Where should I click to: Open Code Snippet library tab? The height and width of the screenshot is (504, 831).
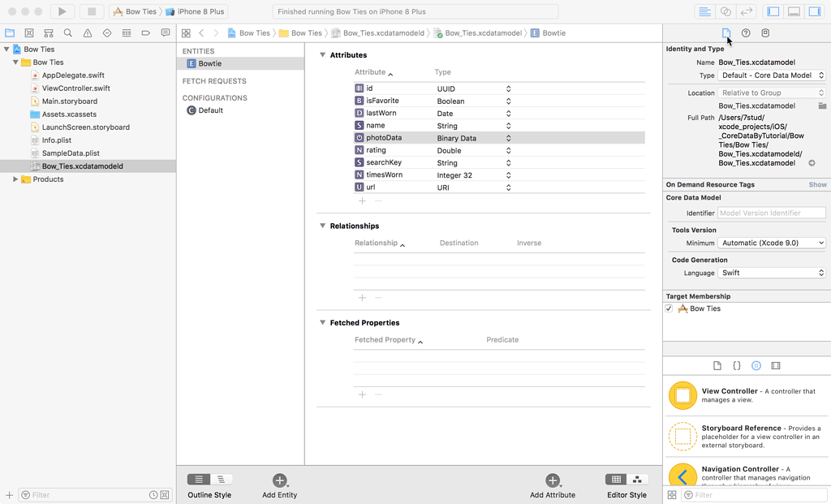pyautogui.click(x=737, y=366)
